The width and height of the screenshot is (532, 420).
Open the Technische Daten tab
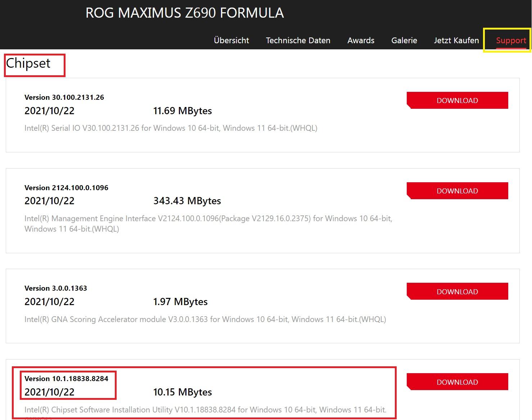click(x=298, y=40)
